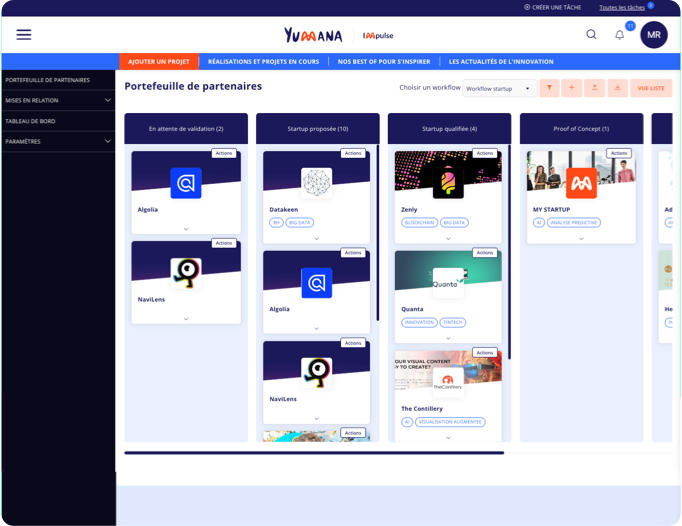
Task: Click the horizontal board scrollbar
Action: (x=314, y=453)
